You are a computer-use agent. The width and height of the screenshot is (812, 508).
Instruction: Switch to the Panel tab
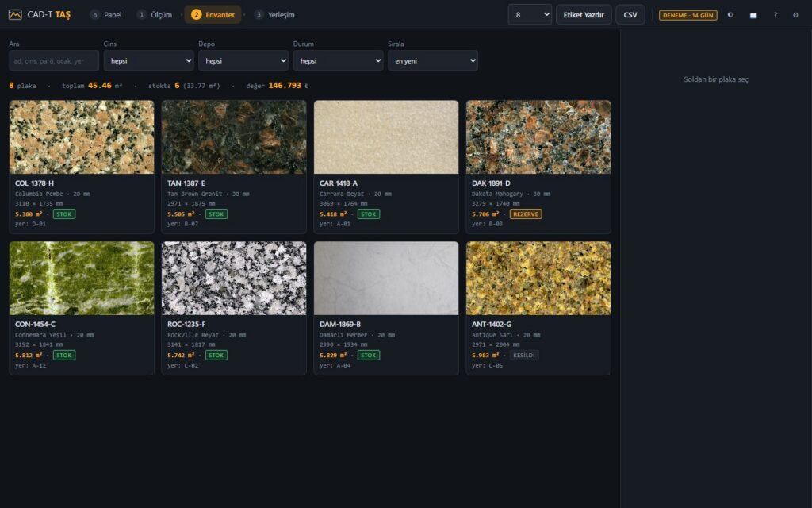pyautogui.click(x=106, y=14)
